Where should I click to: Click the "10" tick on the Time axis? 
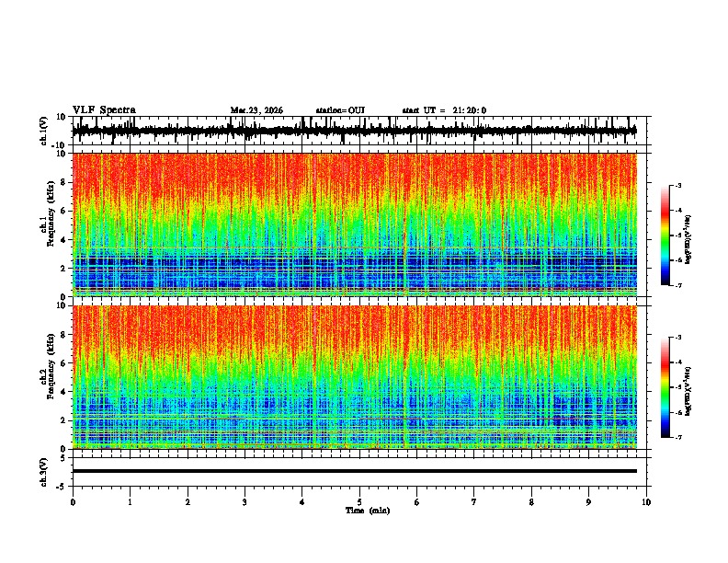click(646, 502)
